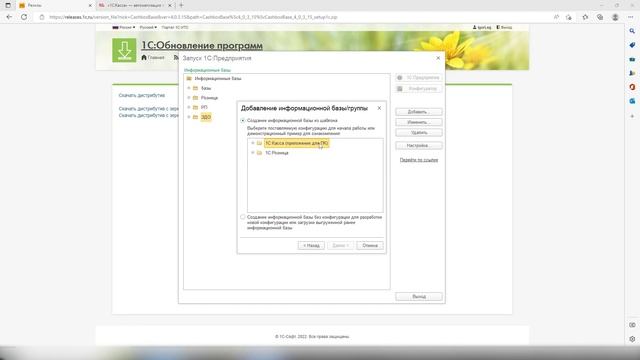
Task: Expand the Розница folder in infobase list
Action: tap(189, 98)
